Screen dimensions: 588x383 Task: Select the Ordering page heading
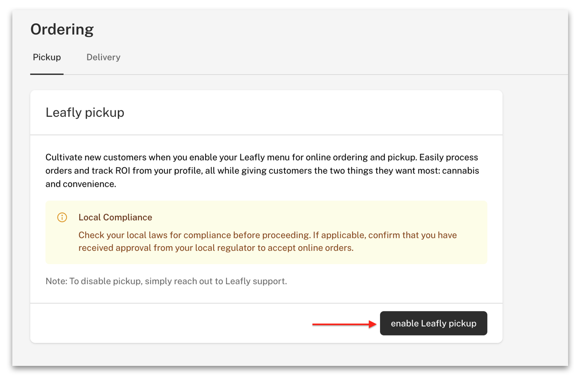pos(62,29)
